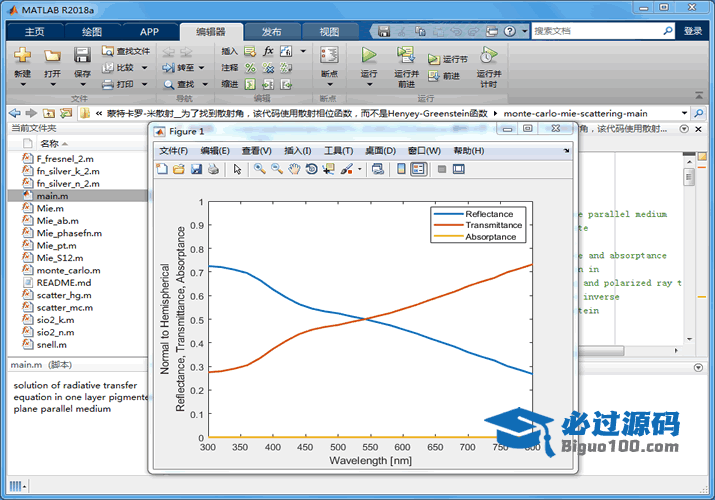Screen dimensions: 715x500
Task: Open 工具(T) menu in Figure 1
Action: 338,151
